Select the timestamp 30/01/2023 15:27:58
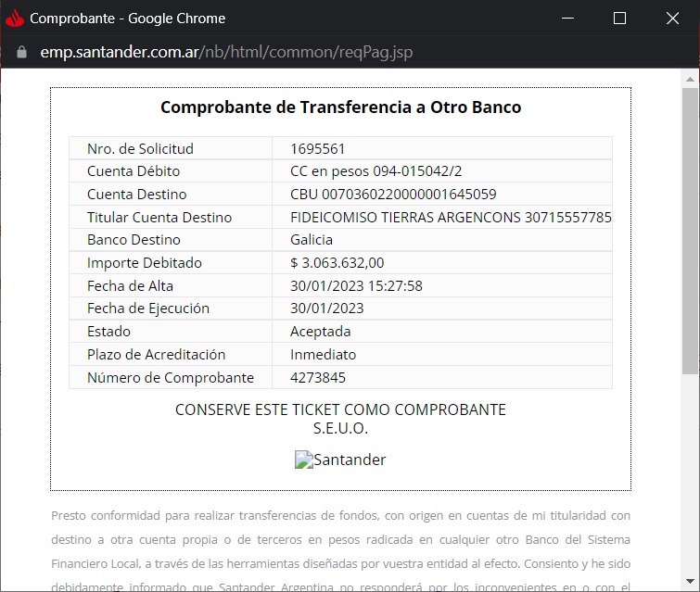This screenshot has width=700, height=592. [x=356, y=286]
